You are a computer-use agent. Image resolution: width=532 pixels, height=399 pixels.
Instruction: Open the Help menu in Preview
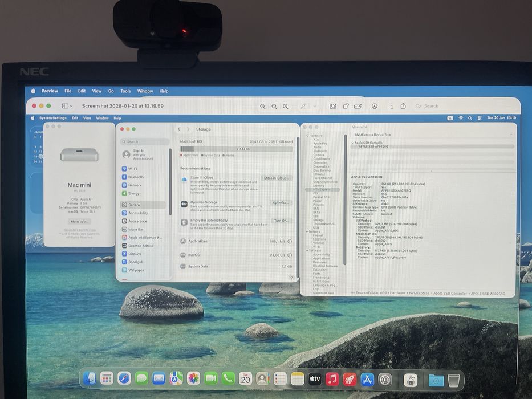[x=164, y=91]
